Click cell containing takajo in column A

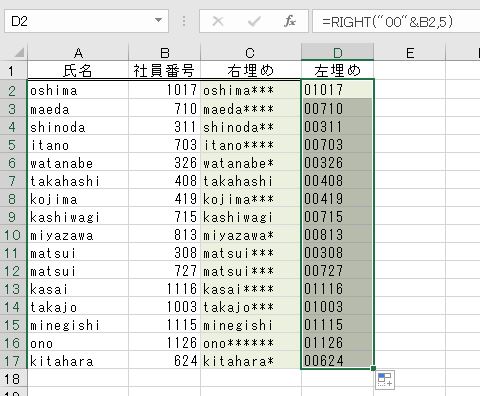tap(78, 307)
